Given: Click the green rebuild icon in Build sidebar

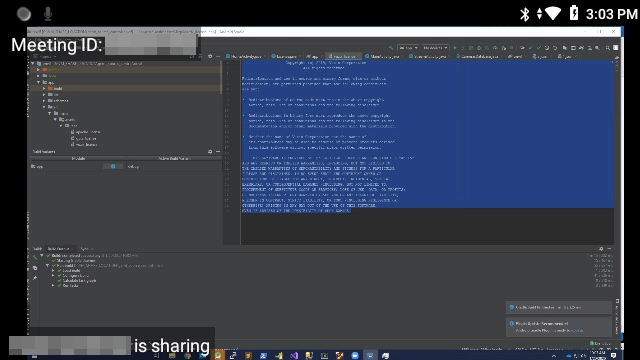Looking at the screenshot, I should [x=35, y=257].
